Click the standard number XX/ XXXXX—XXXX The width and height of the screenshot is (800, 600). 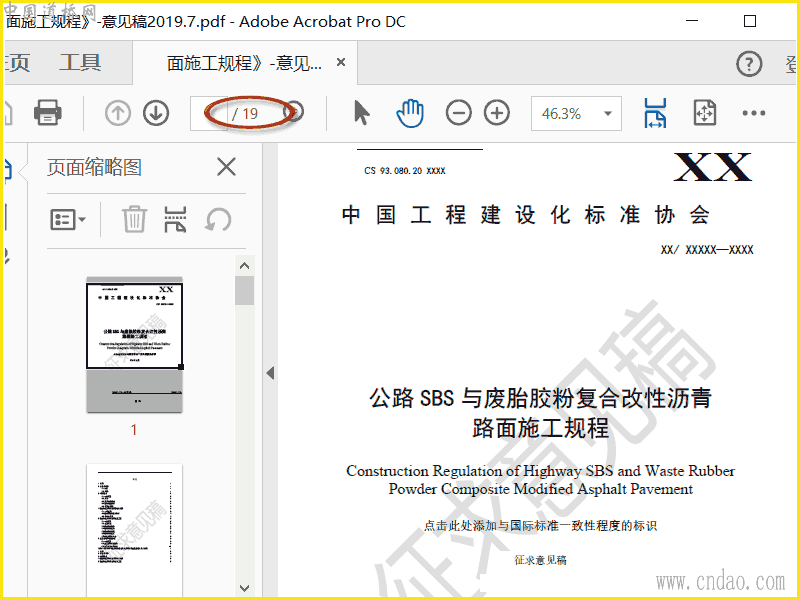click(707, 250)
